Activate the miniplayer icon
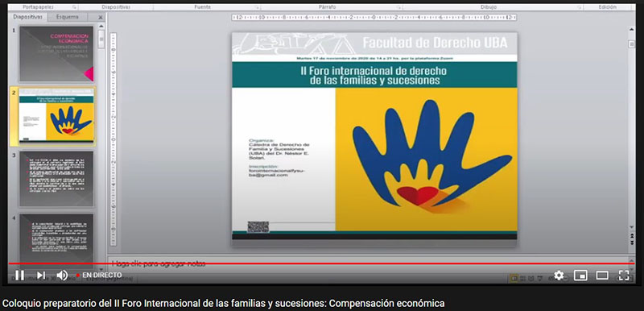This screenshot has height=311, width=644. pyautogui.click(x=580, y=276)
